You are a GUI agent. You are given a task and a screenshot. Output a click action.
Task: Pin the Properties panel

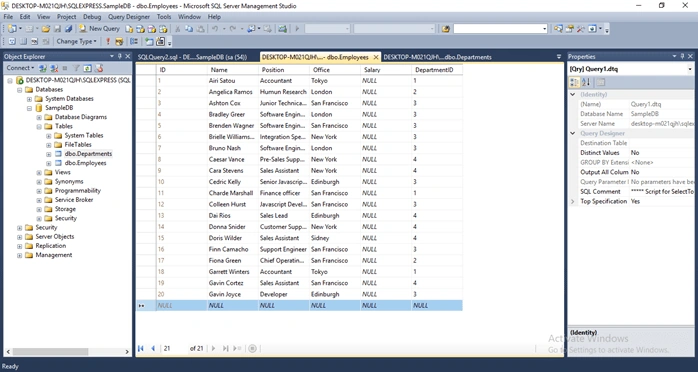click(x=682, y=57)
